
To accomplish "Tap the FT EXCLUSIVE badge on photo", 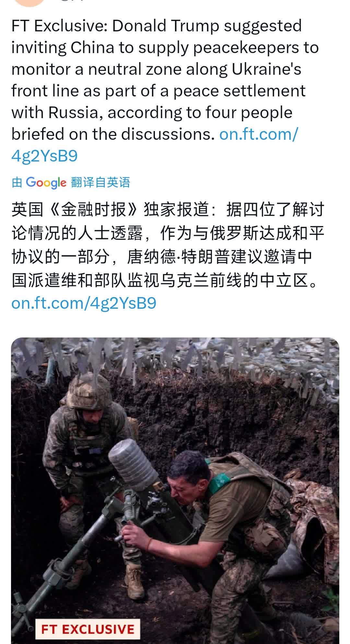I will point(87,629).
